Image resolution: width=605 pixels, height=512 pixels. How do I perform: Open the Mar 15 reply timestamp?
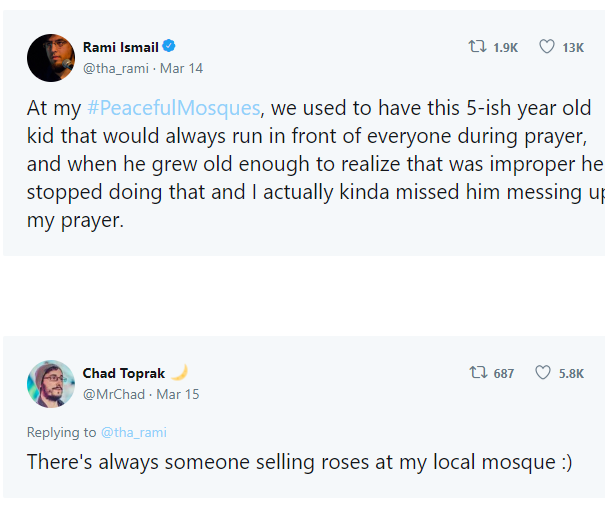click(178, 395)
